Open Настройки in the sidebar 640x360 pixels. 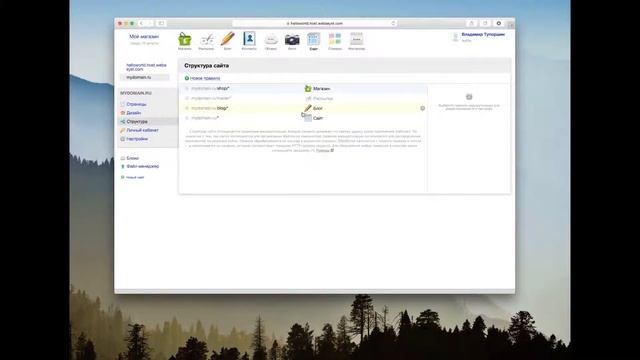137,139
